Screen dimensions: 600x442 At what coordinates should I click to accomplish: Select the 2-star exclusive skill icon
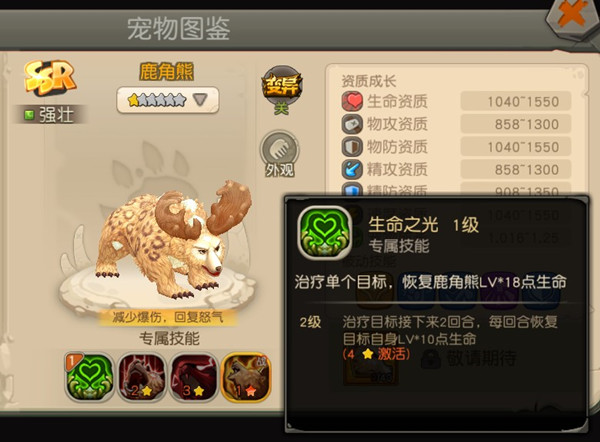pos(142,377)
